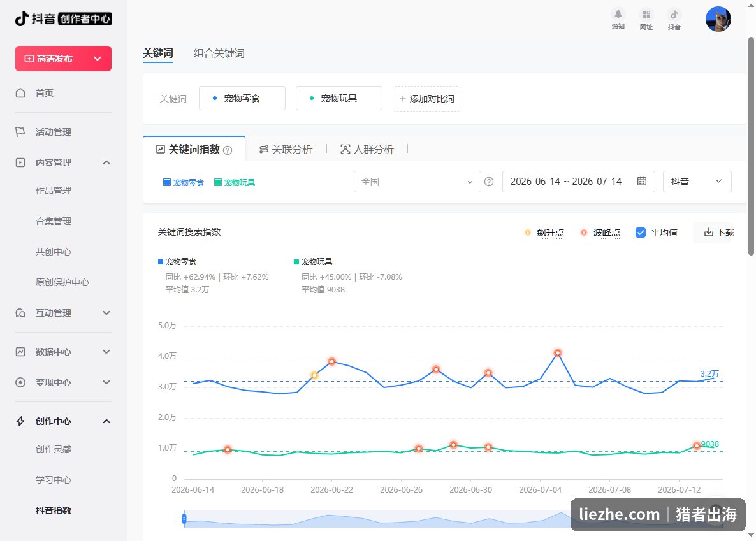Toggle 宠物玩具 series checkbox in filter row
Screen dimensions: 756x541
coord(218,182)
